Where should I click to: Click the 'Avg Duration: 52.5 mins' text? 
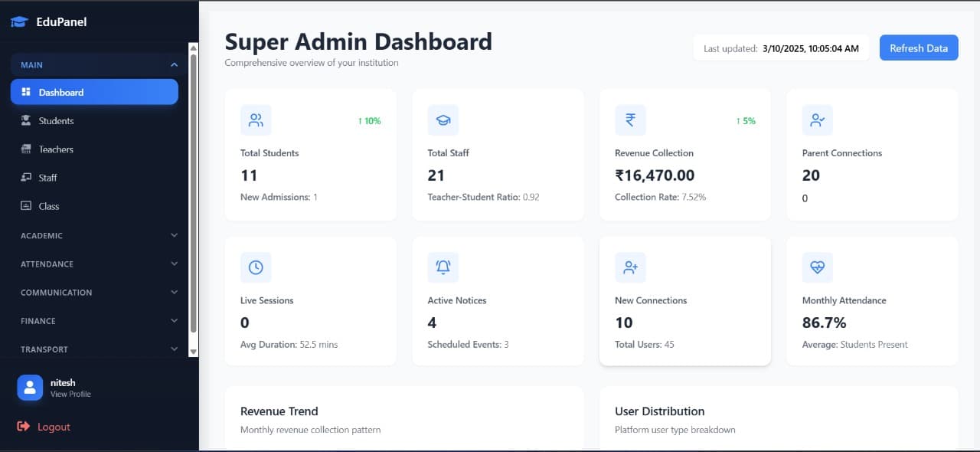pos(289,345)
